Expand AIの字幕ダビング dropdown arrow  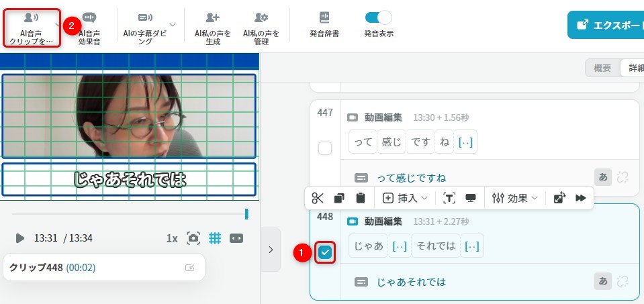(x=173, y=24)
